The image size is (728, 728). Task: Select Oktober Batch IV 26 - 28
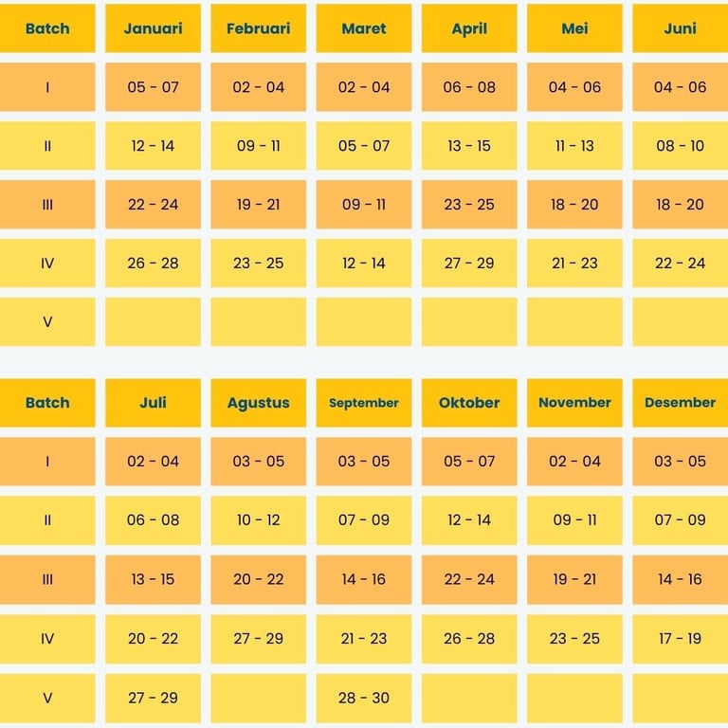[469, 639]
